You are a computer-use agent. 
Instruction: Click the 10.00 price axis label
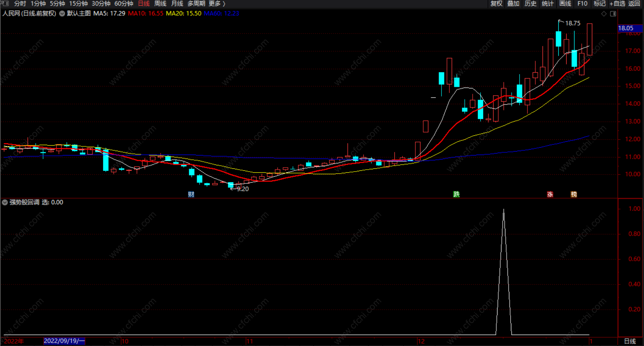pyautogui.click(x=633, y=174)
